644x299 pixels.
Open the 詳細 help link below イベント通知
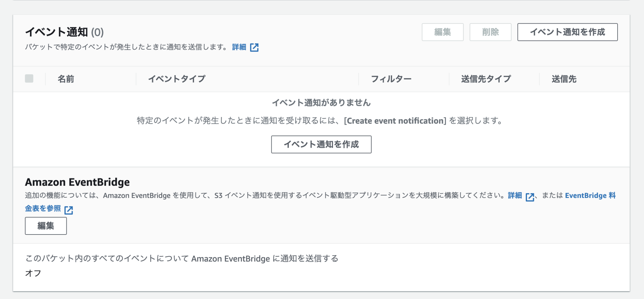click(238, 47)
